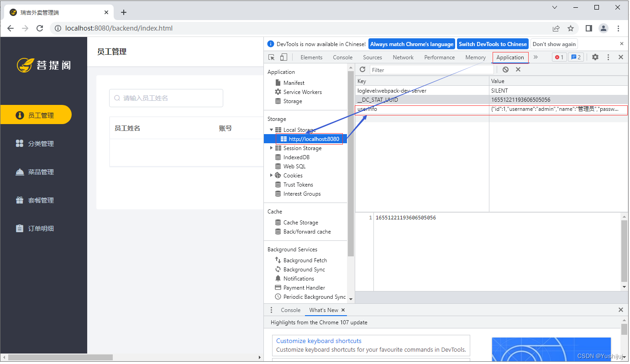Viewport: 630px width, 364px height.
Task: Reload the page with the refresh icon
Action: coord(40,28)
